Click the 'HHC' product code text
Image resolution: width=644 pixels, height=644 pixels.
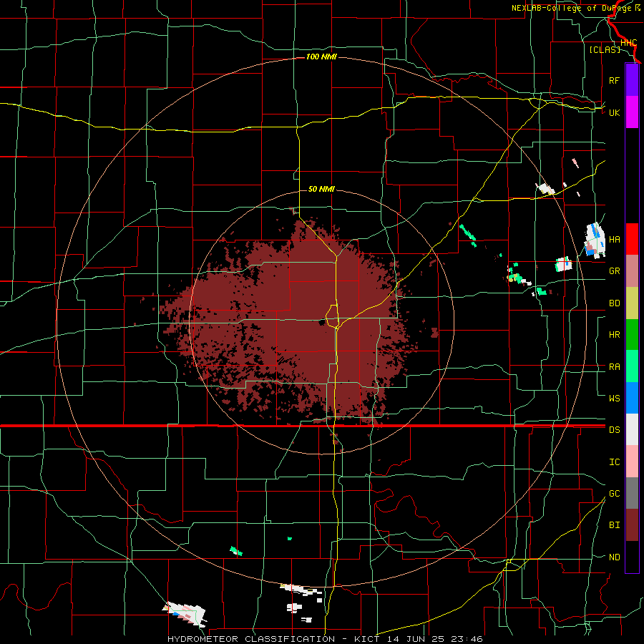[628, 43]
